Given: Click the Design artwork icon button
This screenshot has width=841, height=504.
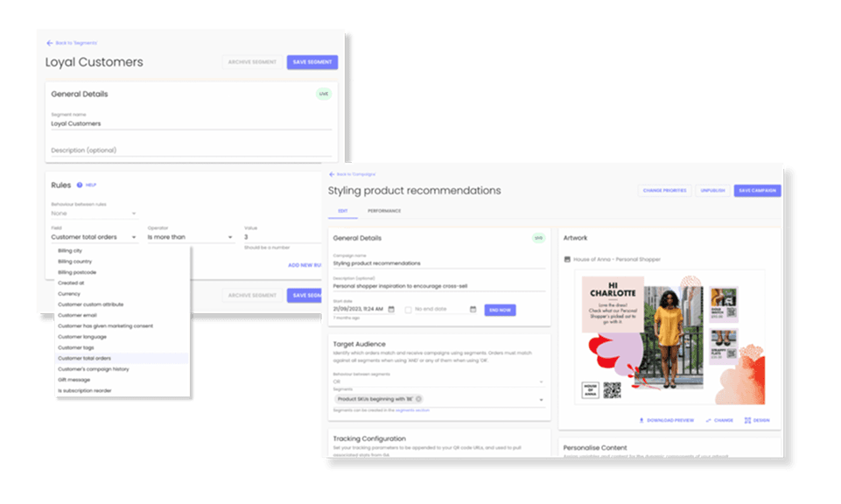Looking at the screenshot, I should coord(748,420).
